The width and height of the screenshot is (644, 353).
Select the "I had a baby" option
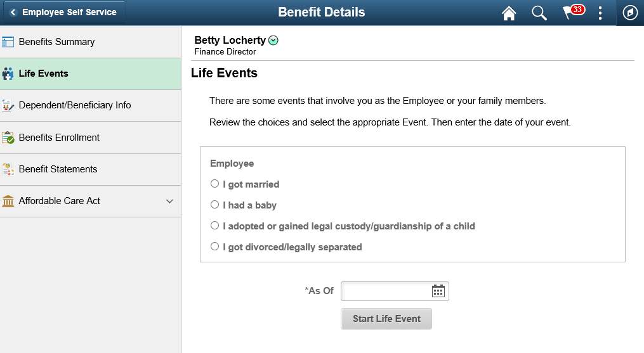click(x=214, y=205)
